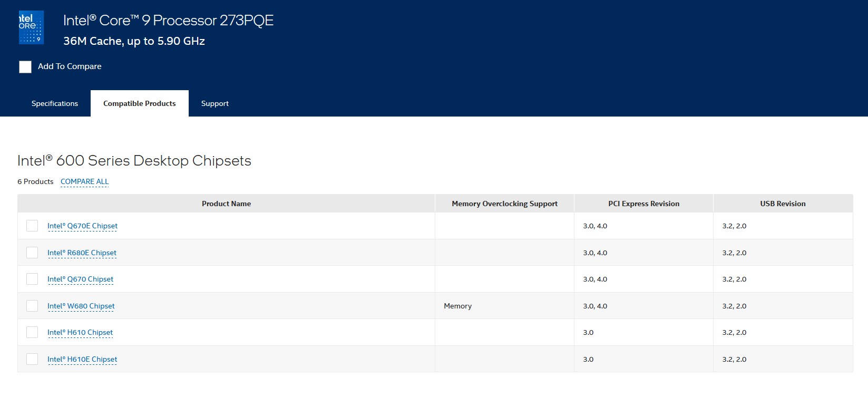Tick the checkbox for Q670E Chipset
Screen dimensions: 868x396
click(x=32, y=226)
